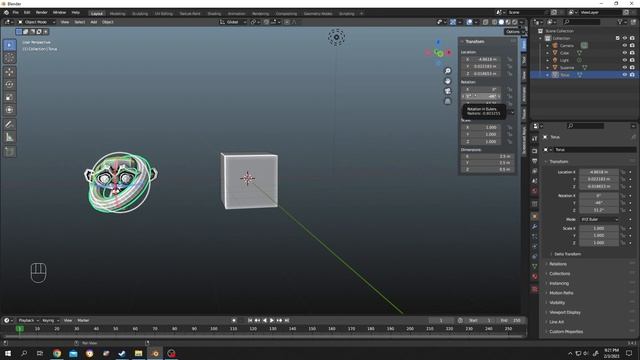Select the Annotate tool
Image resolution: width=640 pixels, height=360 pixels.
9,124
